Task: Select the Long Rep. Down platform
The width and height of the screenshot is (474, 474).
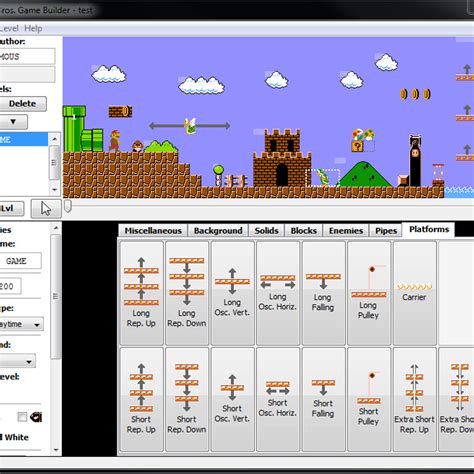Action: pyautogui.click(x=187, y=293)
